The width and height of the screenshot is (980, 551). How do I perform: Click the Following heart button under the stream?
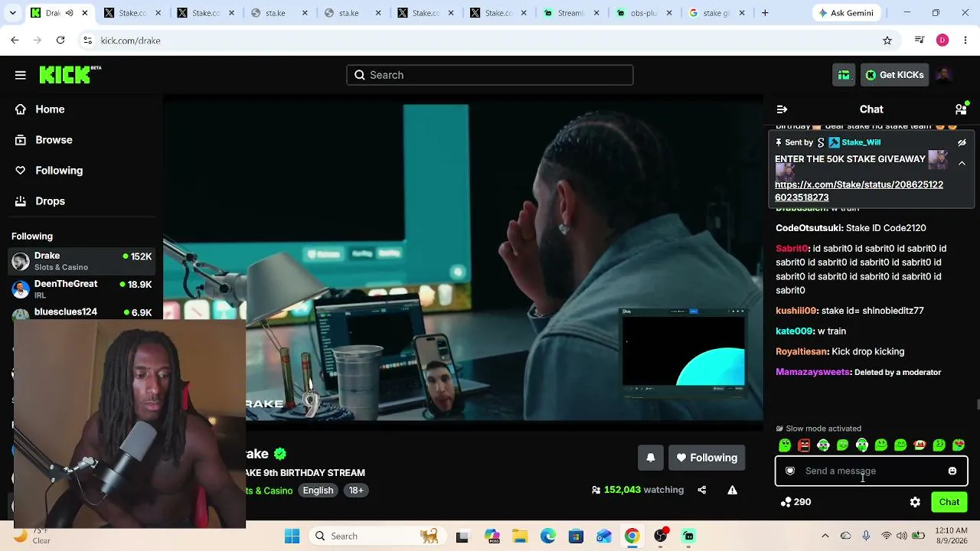[707, 458]
